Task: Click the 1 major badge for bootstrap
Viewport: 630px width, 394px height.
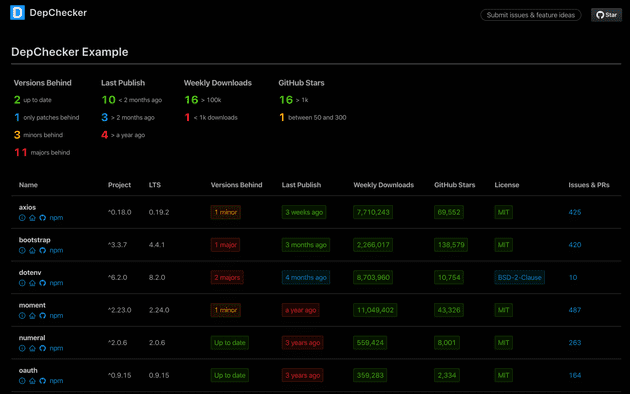Action: pyautogui.click(x=225, y=245)
